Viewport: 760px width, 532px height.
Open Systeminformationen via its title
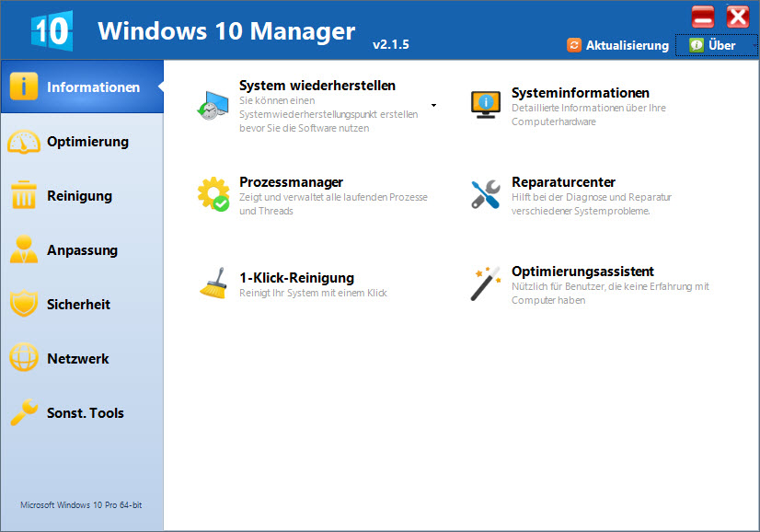coord(581,93)
